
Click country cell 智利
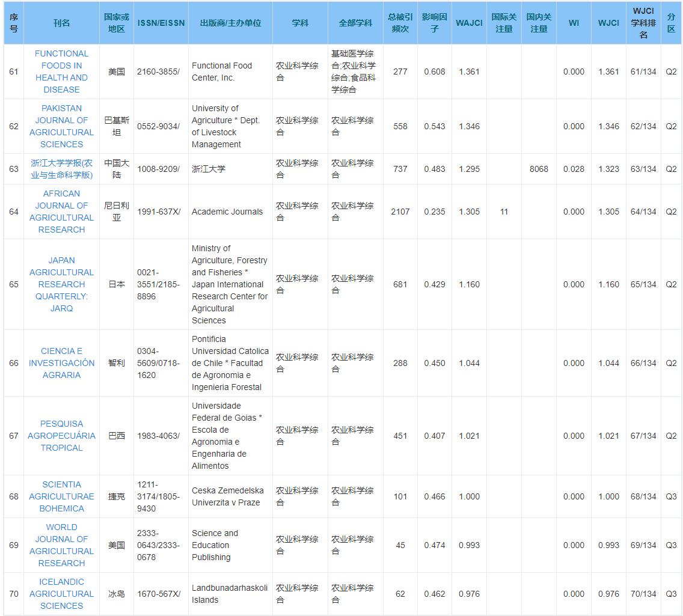click(117, 363)
